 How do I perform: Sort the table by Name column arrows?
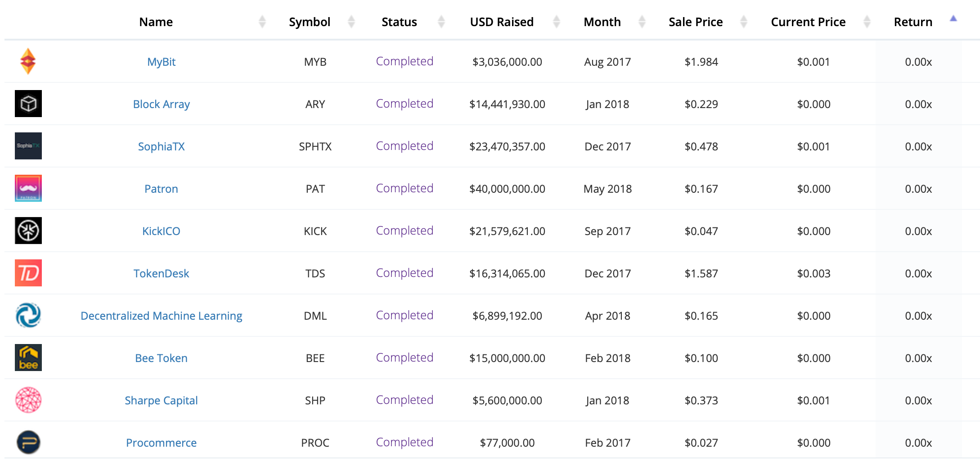pyautogui.click(x=262, y=22)
